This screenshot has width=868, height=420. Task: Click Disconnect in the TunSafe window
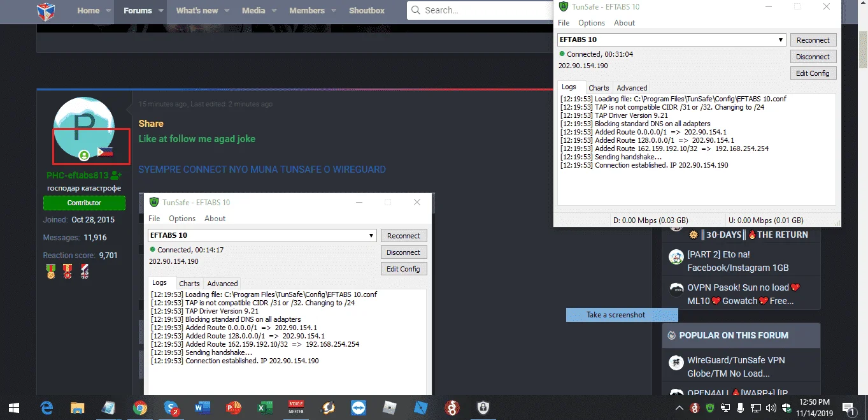(813, 56)
